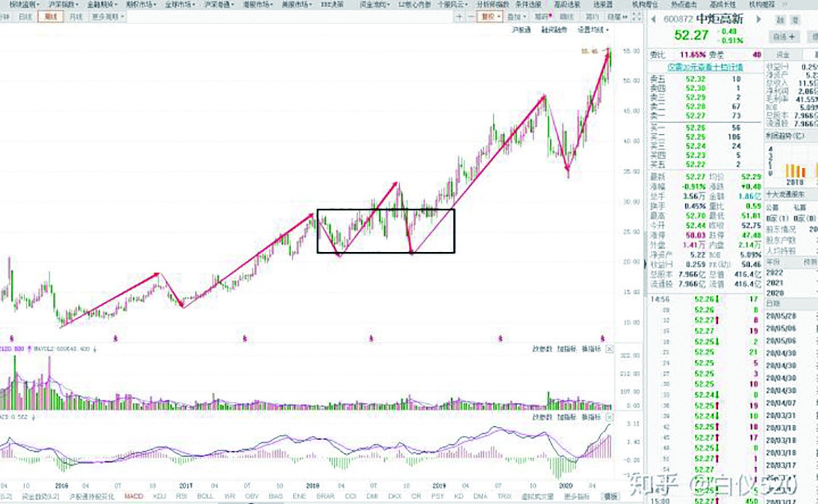This screenshot has height=504, width=818.
Task: Switch to the KDJ indicator tab
Action: [159, 496]
